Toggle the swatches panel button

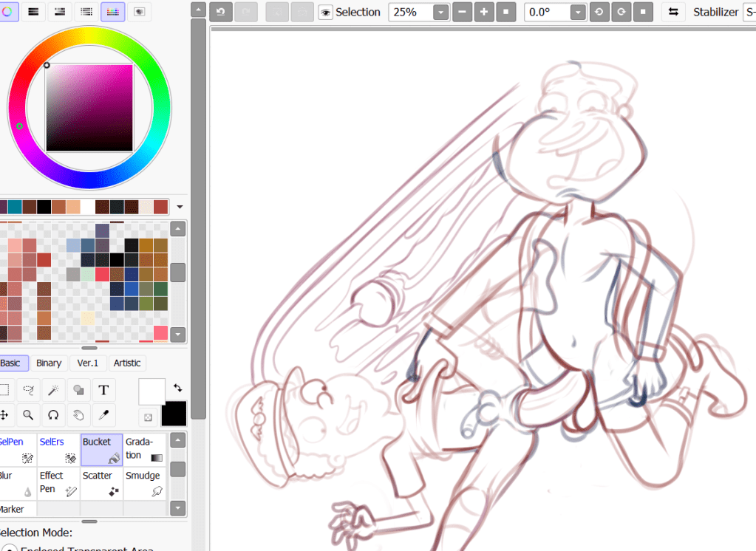[x=112, y=11]
